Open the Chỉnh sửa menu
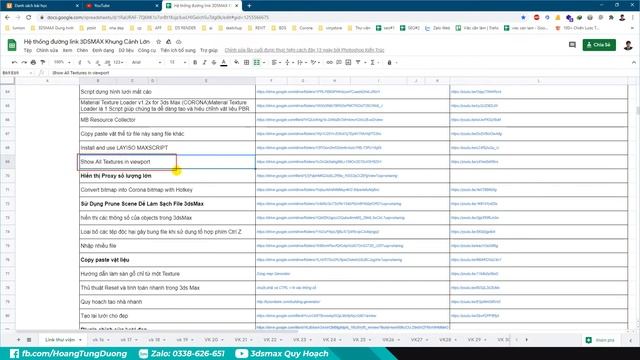 [47, 50]
